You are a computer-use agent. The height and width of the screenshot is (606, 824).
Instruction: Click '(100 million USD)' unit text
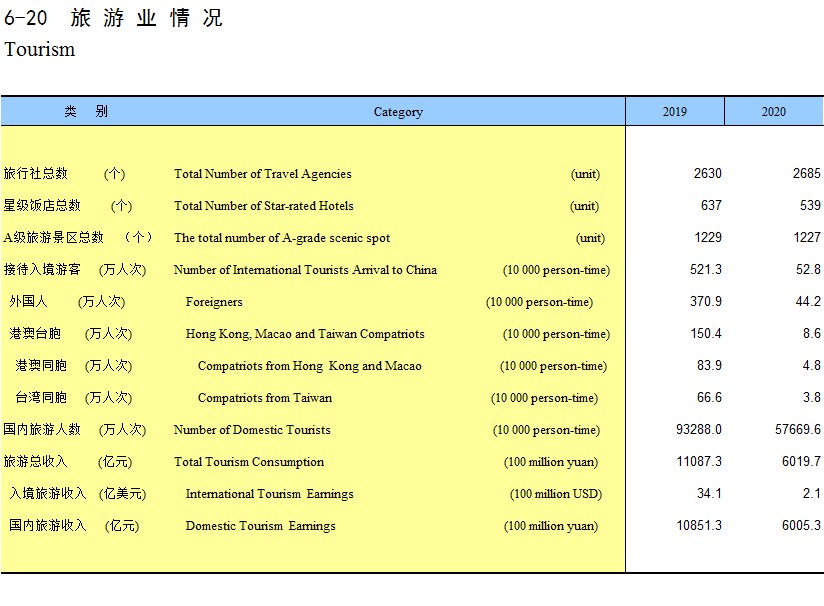[x=556, y=494]
